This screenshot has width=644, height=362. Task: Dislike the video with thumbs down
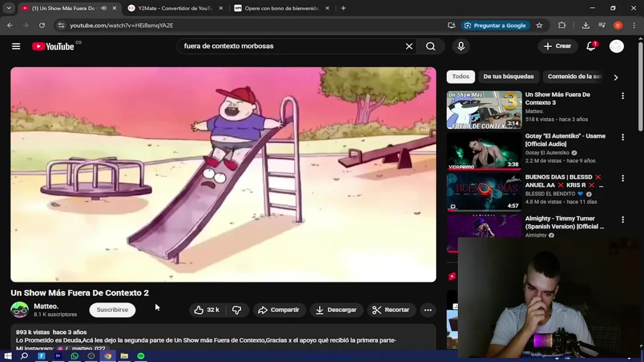pos(236,310)
